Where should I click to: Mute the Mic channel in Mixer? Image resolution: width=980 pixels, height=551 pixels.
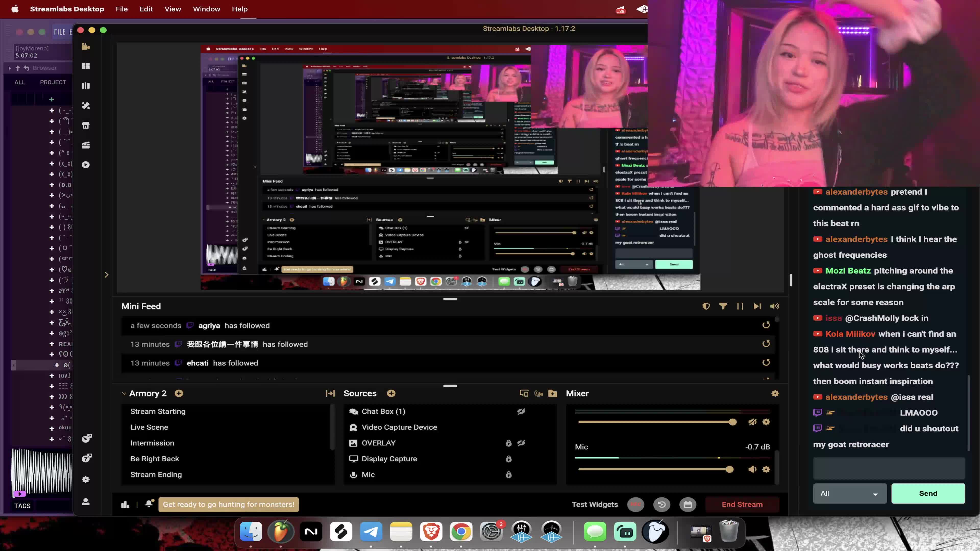[x=752, y=469]
